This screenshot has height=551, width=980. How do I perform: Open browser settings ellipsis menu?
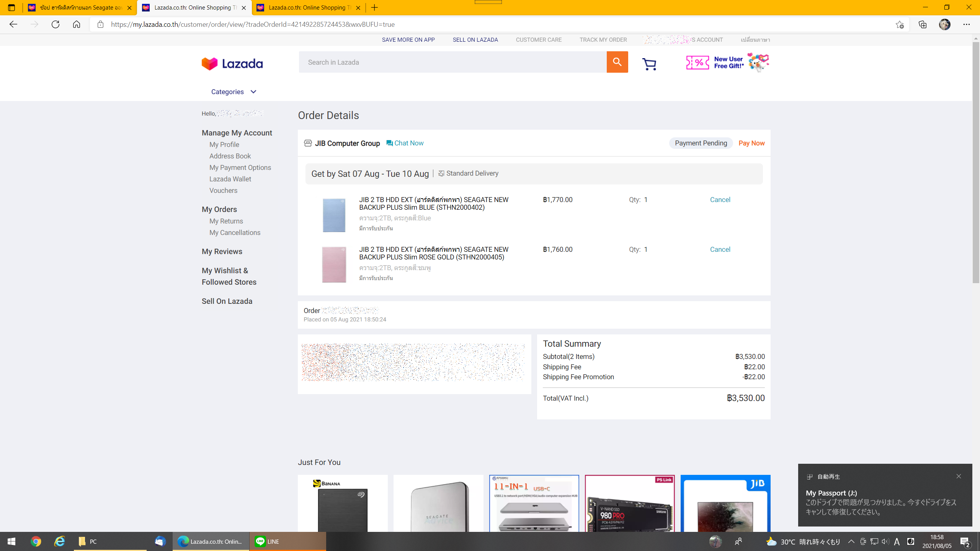tap(967, 24)
